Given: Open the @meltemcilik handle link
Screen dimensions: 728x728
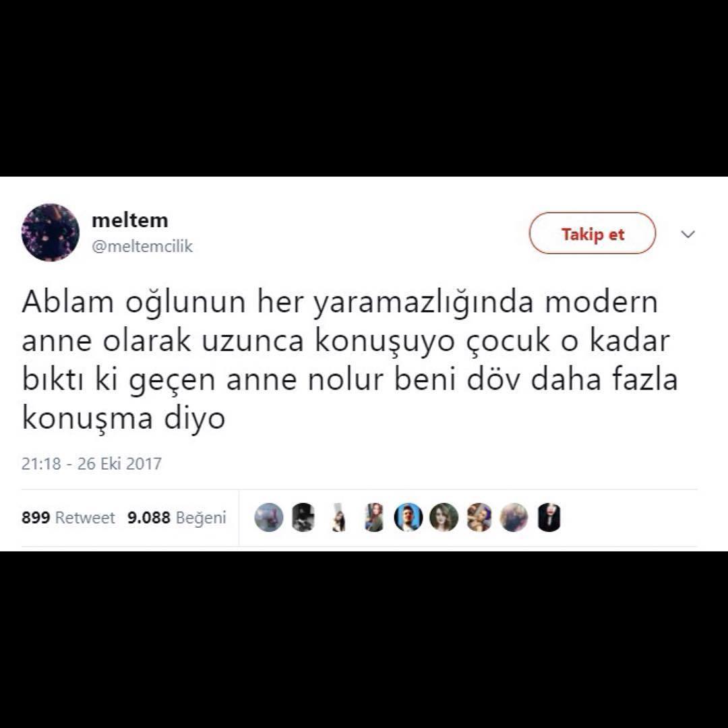Looking at the screenshot, I should click(x=142, y=246).
